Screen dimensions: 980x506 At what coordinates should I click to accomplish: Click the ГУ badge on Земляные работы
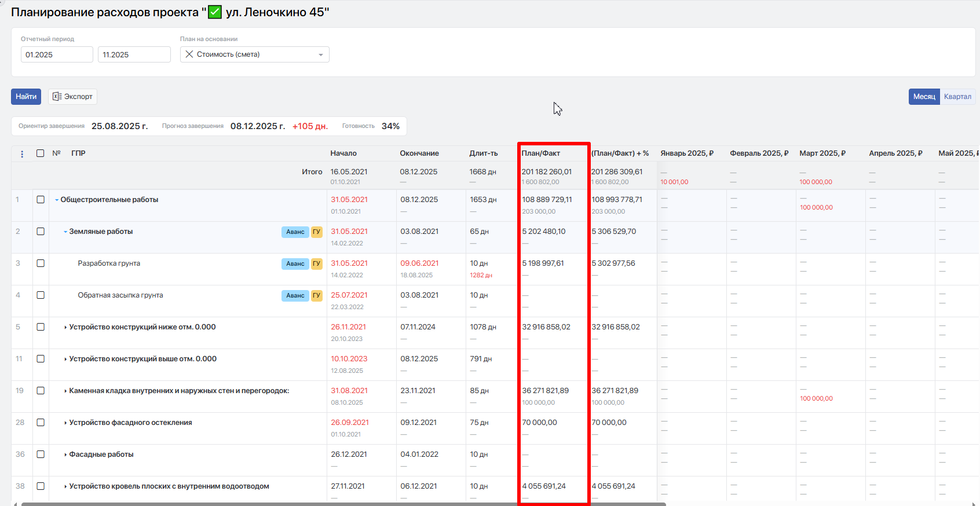coord(316,232)
